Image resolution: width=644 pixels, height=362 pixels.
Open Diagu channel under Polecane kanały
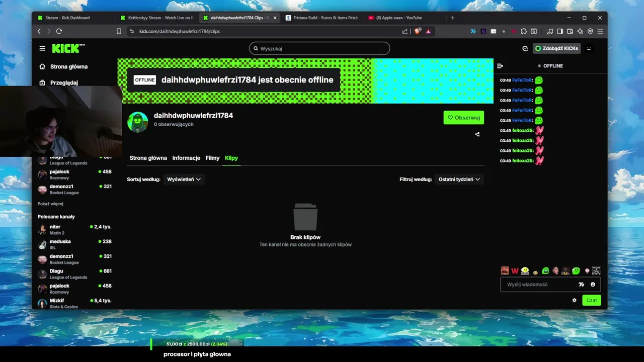[x=74, y=274]
